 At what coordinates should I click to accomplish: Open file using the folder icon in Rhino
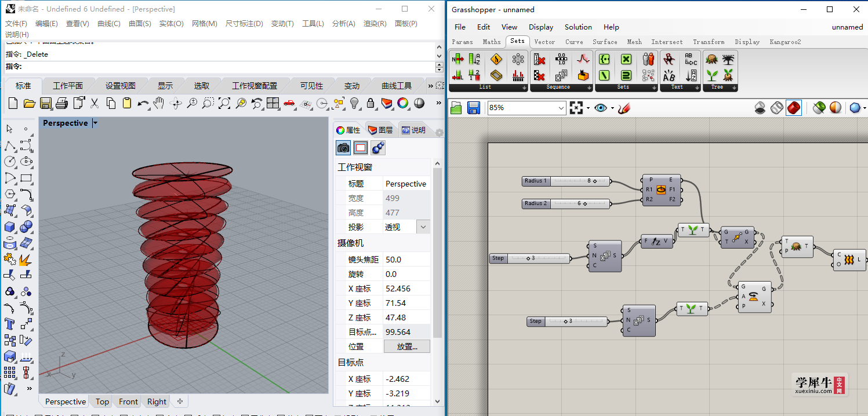coord(30,103)
